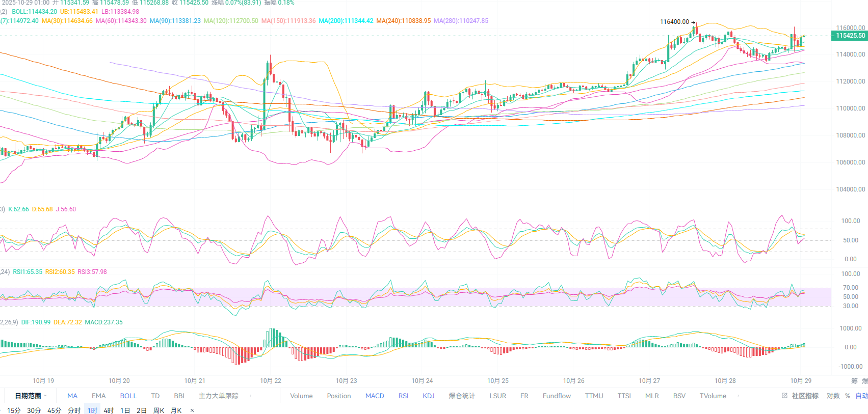Image resolution: width=868 pixels, height=414 pixels.
Task: Switch chart to 周K interval
Action: point(159,410)
